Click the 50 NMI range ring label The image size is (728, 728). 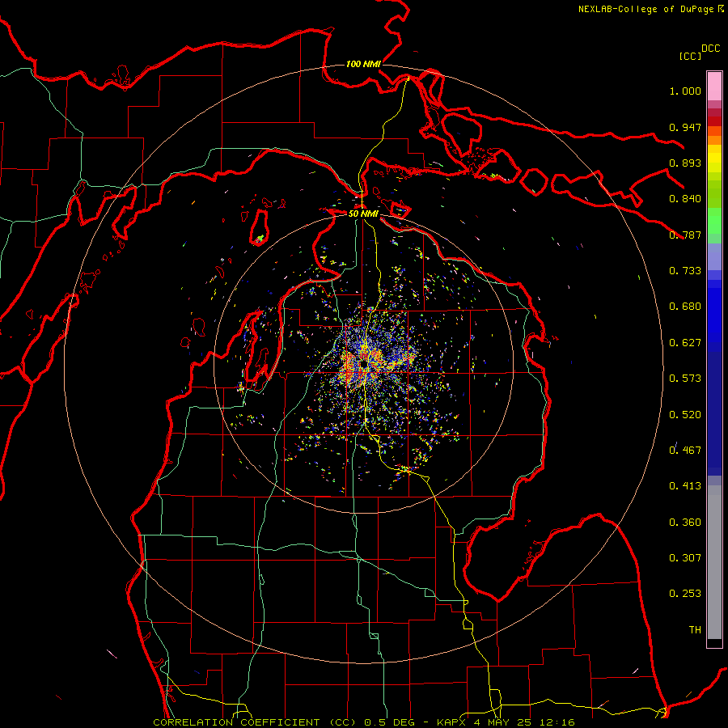[363, 214]
